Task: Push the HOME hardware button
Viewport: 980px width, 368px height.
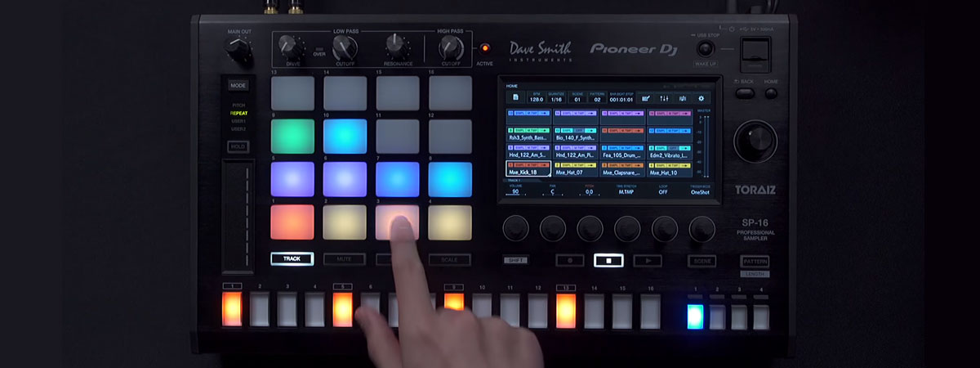Action: [x=771, y=93]
